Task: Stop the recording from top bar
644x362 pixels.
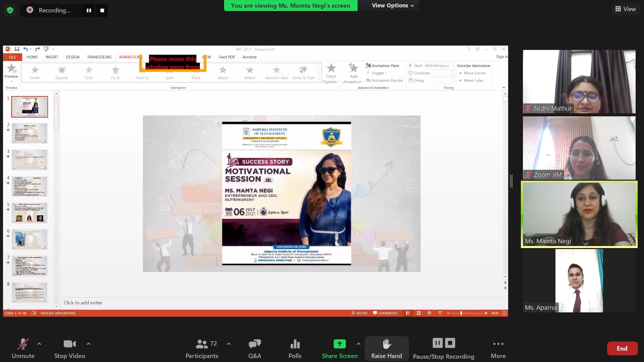Action: click(x=102, y=10)
